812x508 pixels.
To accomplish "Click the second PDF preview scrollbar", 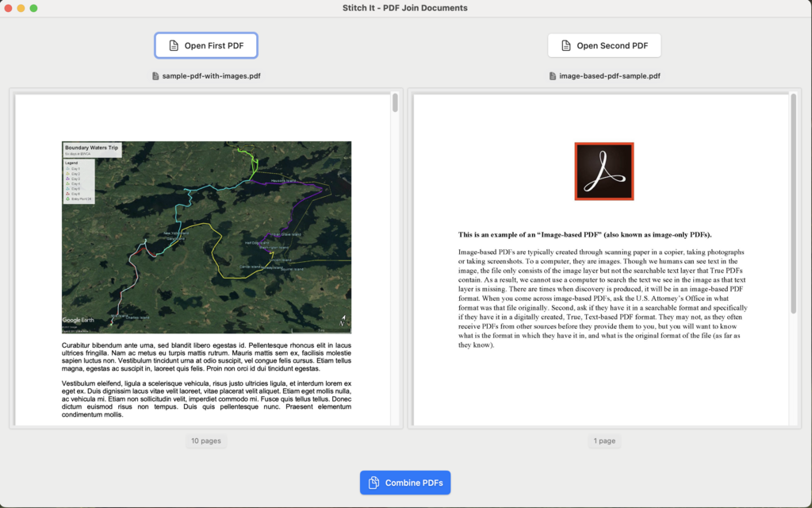I will pos(793,203).
